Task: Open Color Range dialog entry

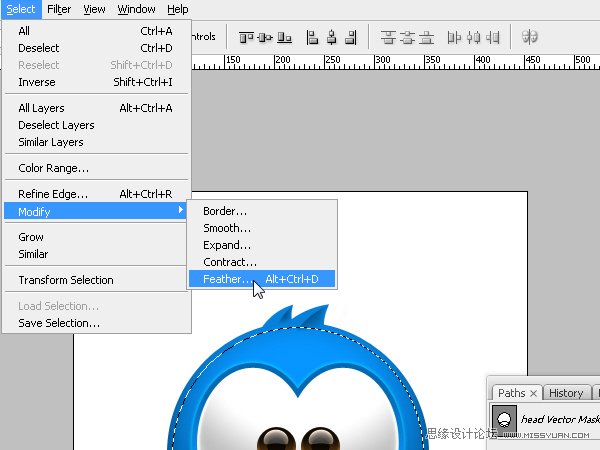Action: (96, 168)
